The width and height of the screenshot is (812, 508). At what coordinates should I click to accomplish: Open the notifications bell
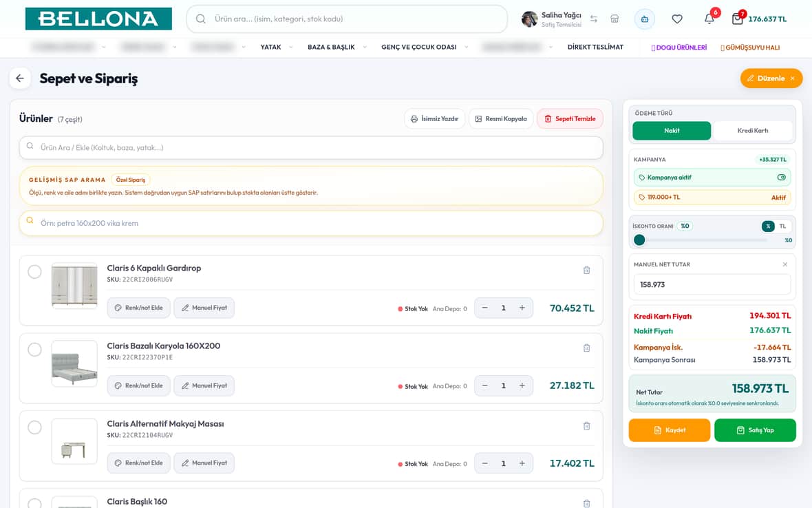709,19
